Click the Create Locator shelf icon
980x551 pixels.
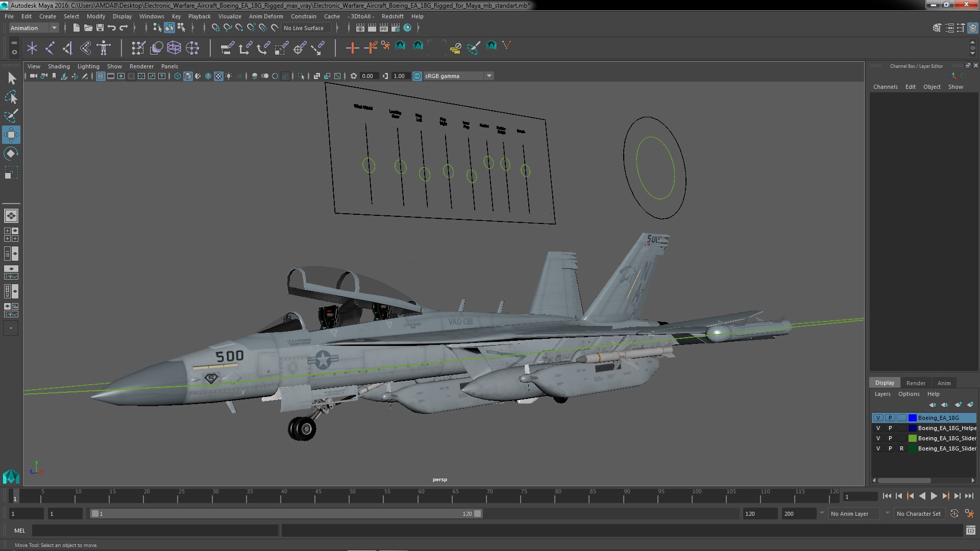(x=32, y=48)
